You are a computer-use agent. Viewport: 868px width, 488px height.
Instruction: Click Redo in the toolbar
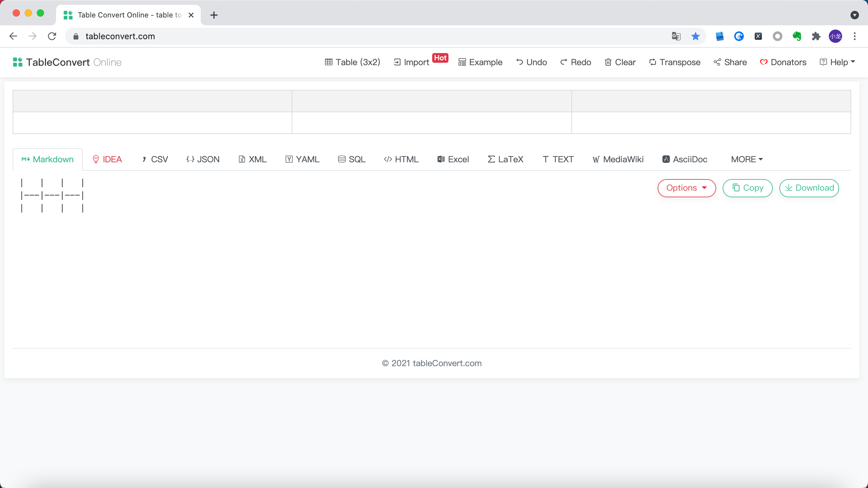point(576,62)
